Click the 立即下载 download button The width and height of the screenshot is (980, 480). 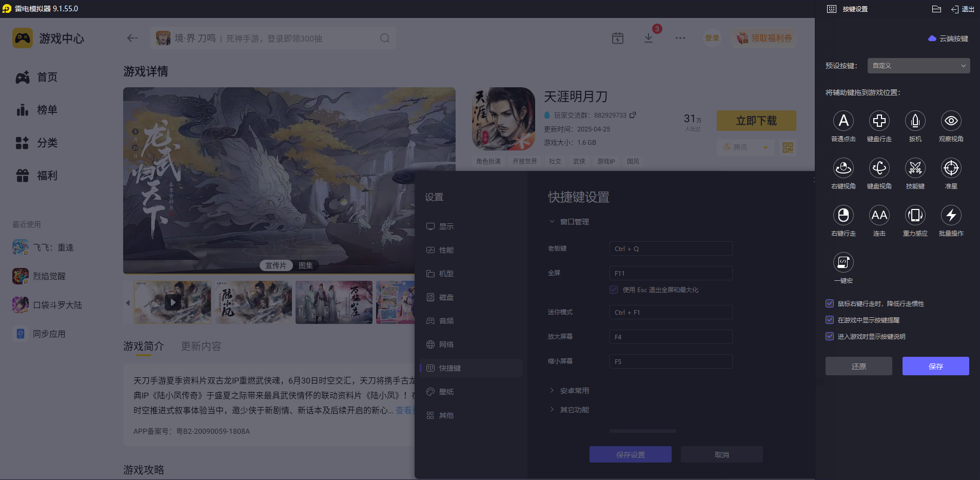[x=756, y=120]
